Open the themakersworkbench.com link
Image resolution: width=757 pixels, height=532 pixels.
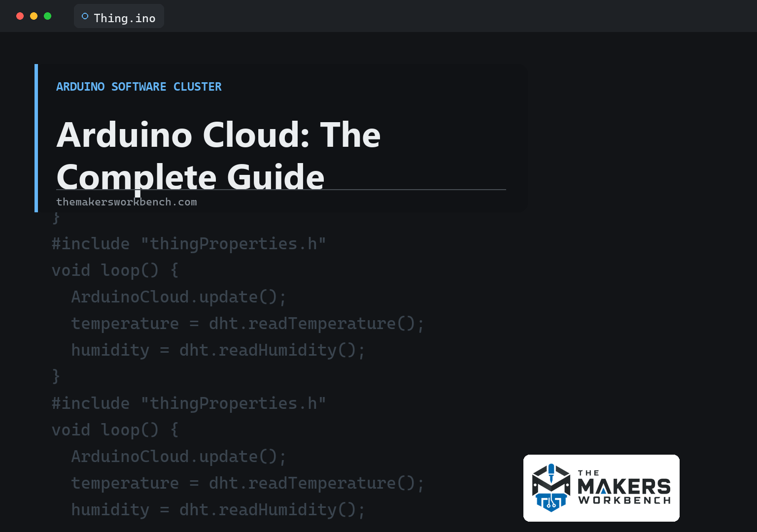127,202
